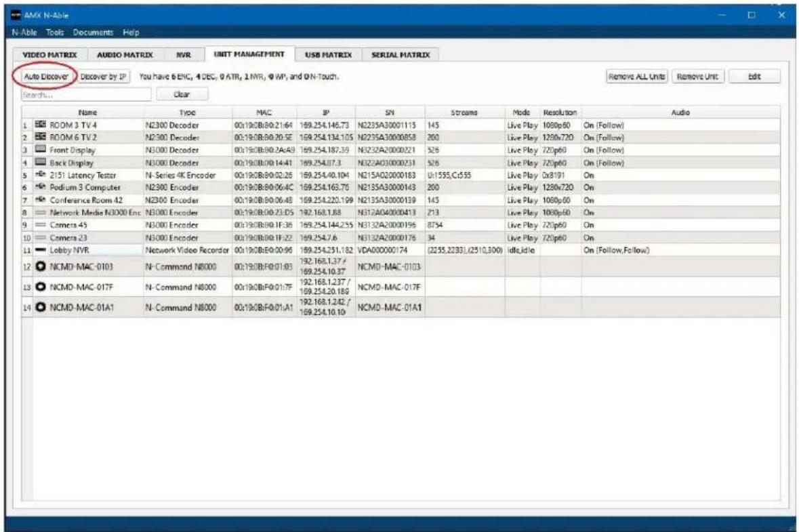Select the ROOM 3 TV 4 name cell
799x532 pixels.
[88, 125]
